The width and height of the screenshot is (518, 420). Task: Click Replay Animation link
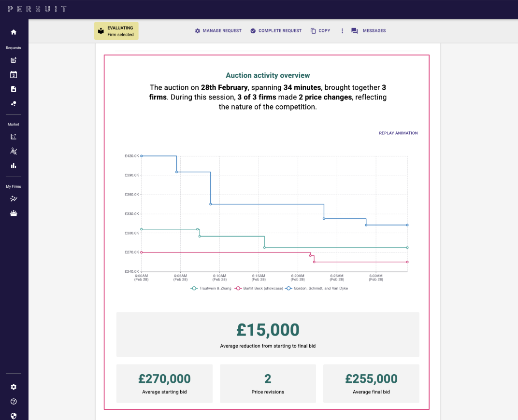pyautogui.click(x=398, y=133)
